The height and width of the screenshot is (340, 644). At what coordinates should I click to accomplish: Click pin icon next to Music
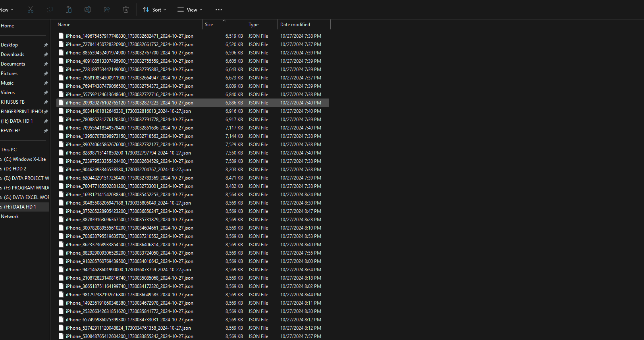[x=46, y=83]
